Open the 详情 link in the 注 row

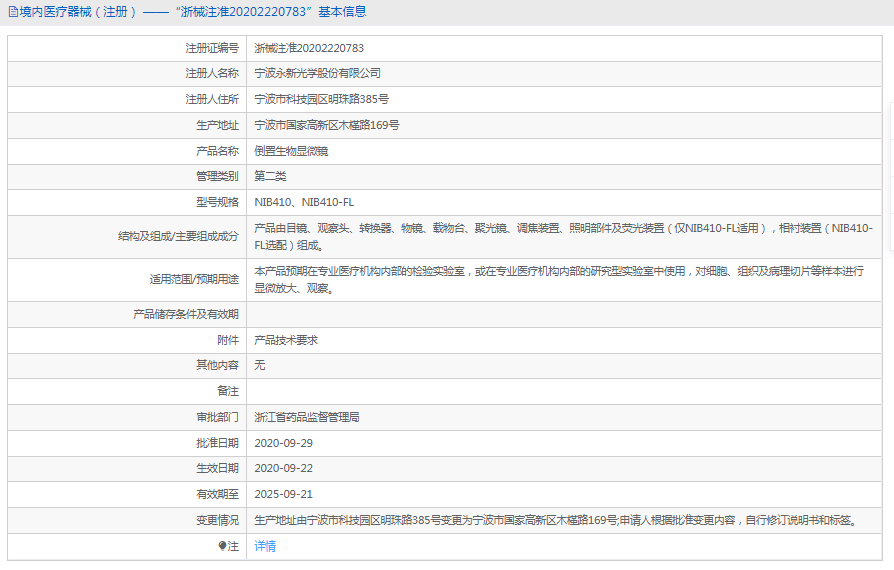[x=265, y=546]
